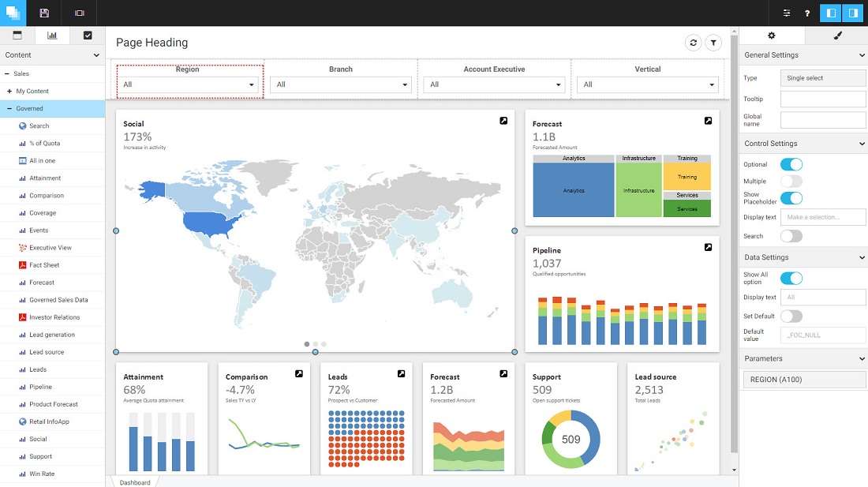Screen dimensions: 868x487
Task: Open help with the question mark icon
Action: click(x=807, y=13)
